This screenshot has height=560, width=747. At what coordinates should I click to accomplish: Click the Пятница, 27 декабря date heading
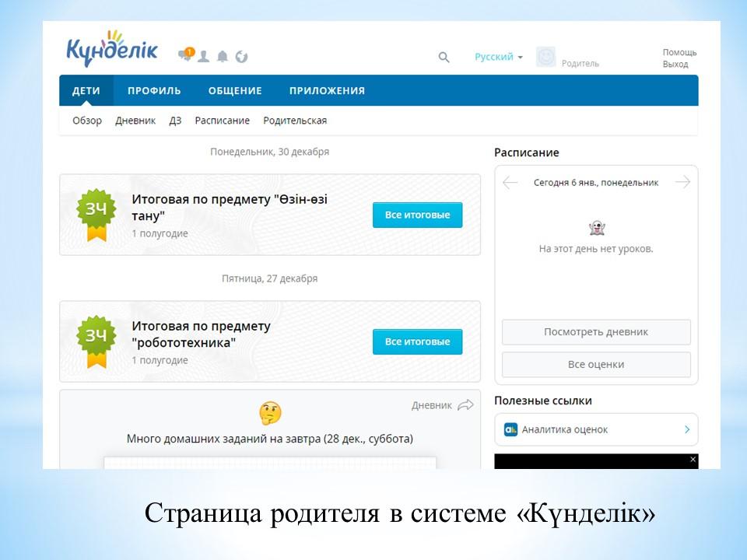pos(270,278)
